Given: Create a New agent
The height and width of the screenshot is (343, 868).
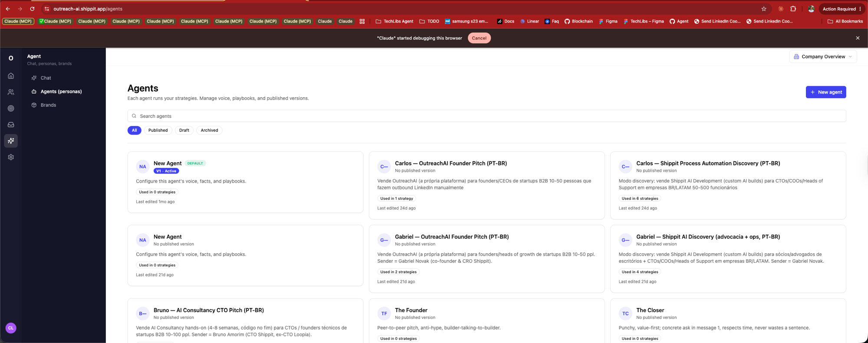Looking at the screenshot, I should pyautogui.click(x=826, y=92).
